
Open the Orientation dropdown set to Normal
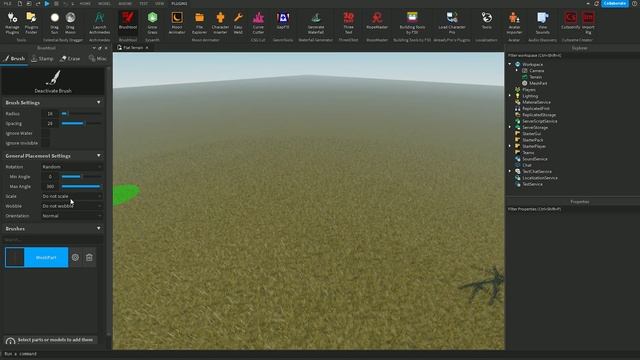click(x=71, y=216)
